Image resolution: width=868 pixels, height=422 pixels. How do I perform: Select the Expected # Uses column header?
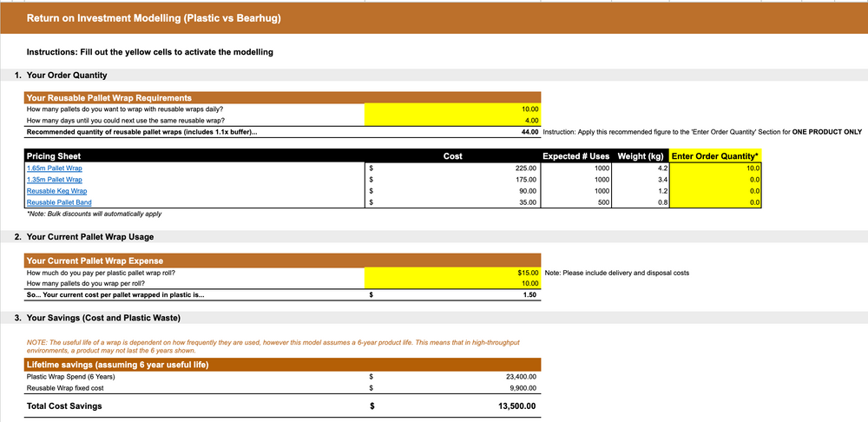pyautogui.click(x=575, y=155)
